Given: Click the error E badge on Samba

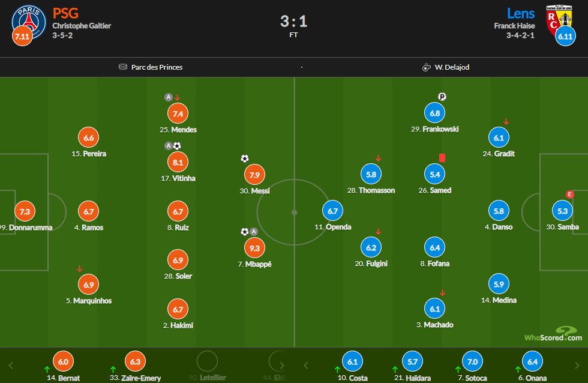Looking at the screenshot, I should pos(569,195).
